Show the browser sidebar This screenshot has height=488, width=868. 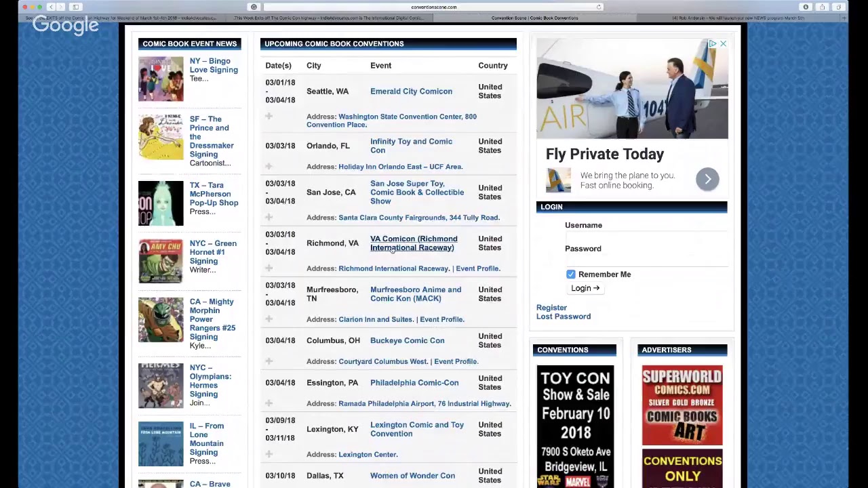click(76, 7)
